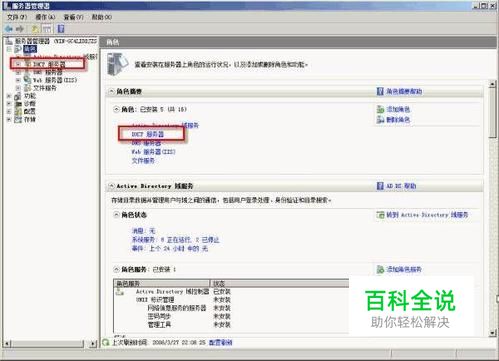Open the AD DS 帮助 link
Screen dimensions: 499x361
coord(401,186)
